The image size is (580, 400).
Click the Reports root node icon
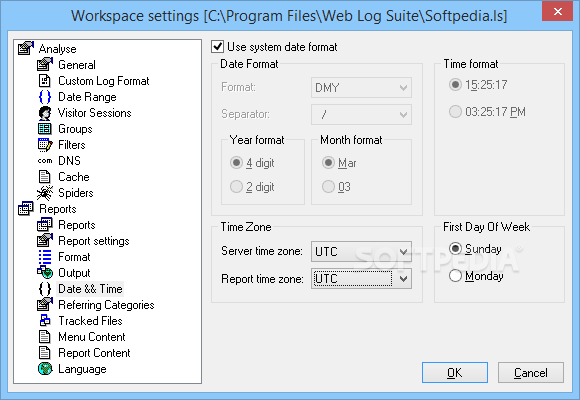coord(26,209)
